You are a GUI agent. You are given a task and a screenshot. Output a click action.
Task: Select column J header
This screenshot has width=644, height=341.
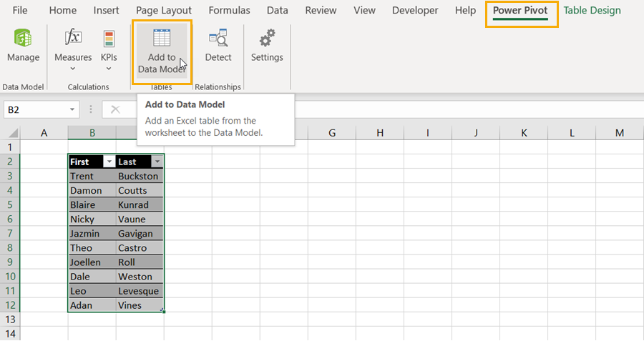[476, 133]
